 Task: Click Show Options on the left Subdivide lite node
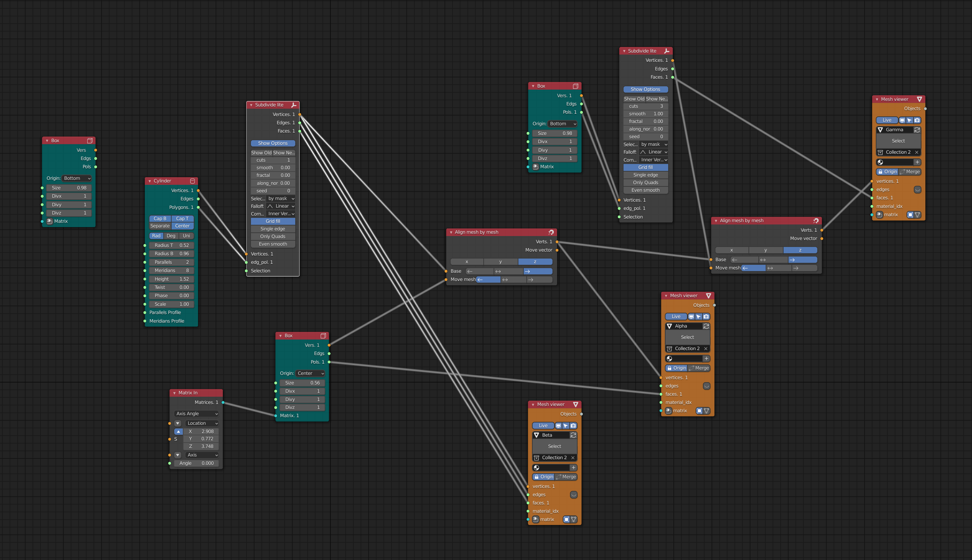[273, 143]
